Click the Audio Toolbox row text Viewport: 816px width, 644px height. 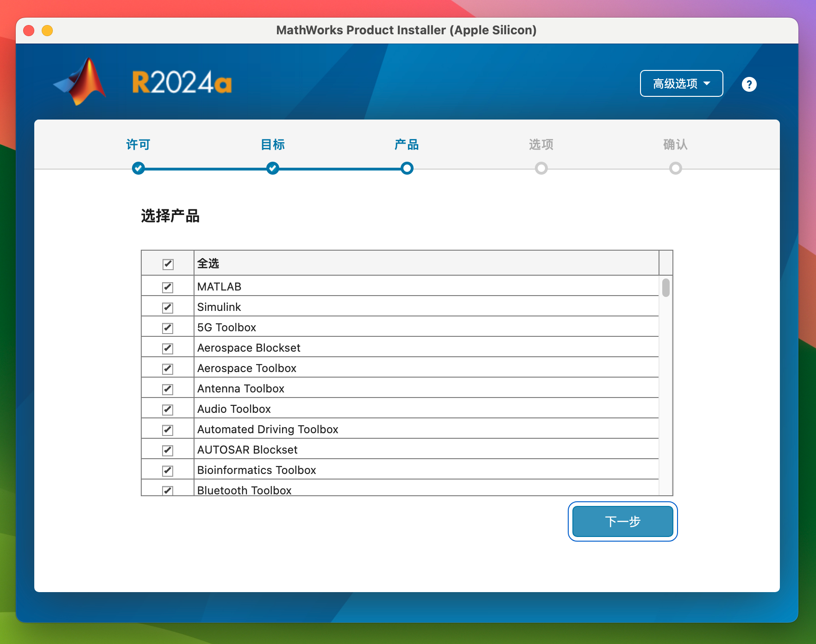234,409
